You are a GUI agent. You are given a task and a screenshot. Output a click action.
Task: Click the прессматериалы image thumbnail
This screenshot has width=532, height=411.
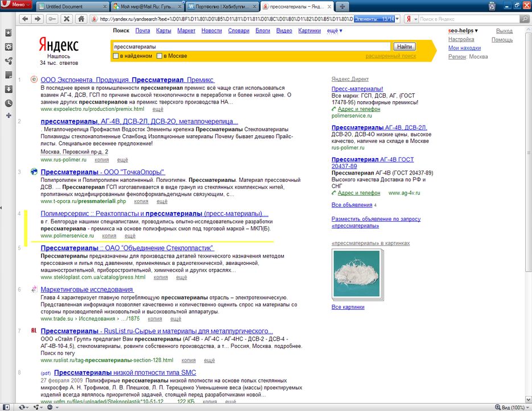(357, 273)
